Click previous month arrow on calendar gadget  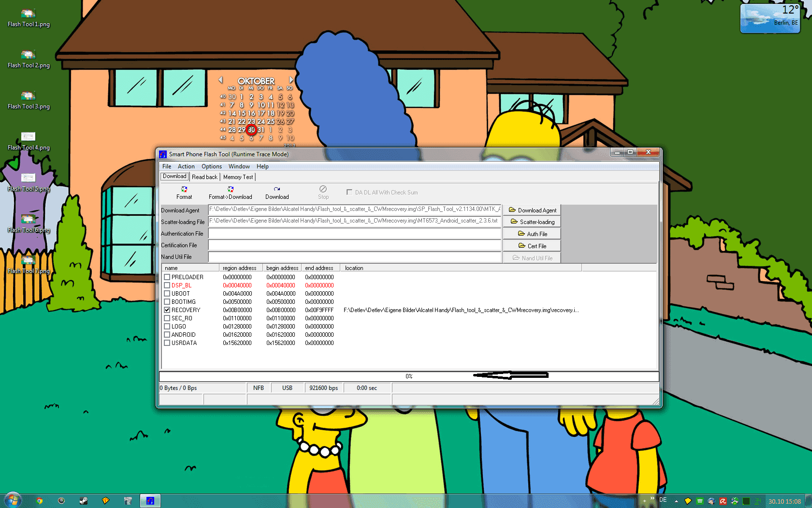pos(220,80)
